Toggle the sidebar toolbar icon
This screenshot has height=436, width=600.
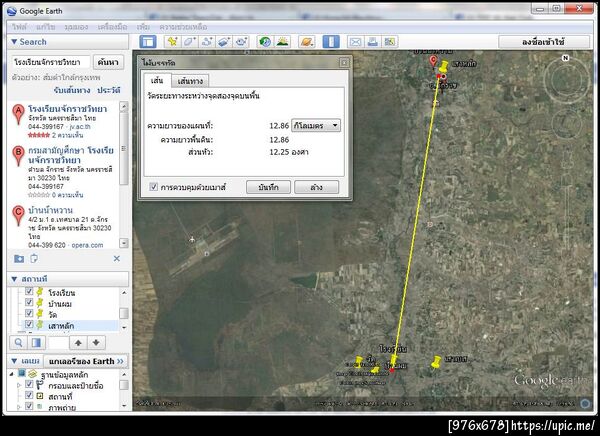(148, 42)
